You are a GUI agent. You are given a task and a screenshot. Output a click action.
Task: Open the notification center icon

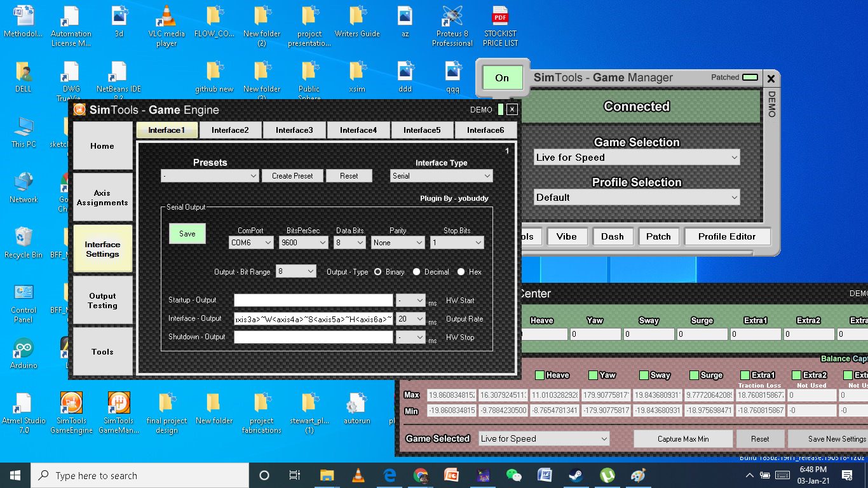click(x=847, y=475)
